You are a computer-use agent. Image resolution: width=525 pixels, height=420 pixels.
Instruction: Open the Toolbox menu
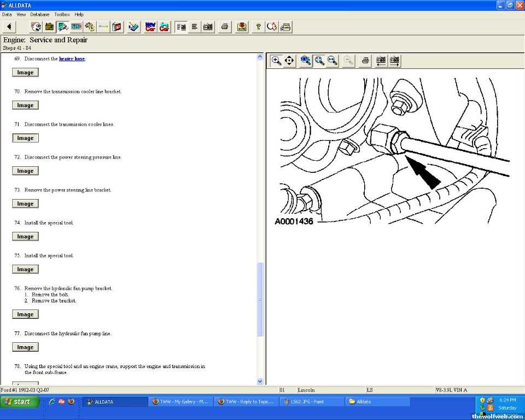point(62,14)
